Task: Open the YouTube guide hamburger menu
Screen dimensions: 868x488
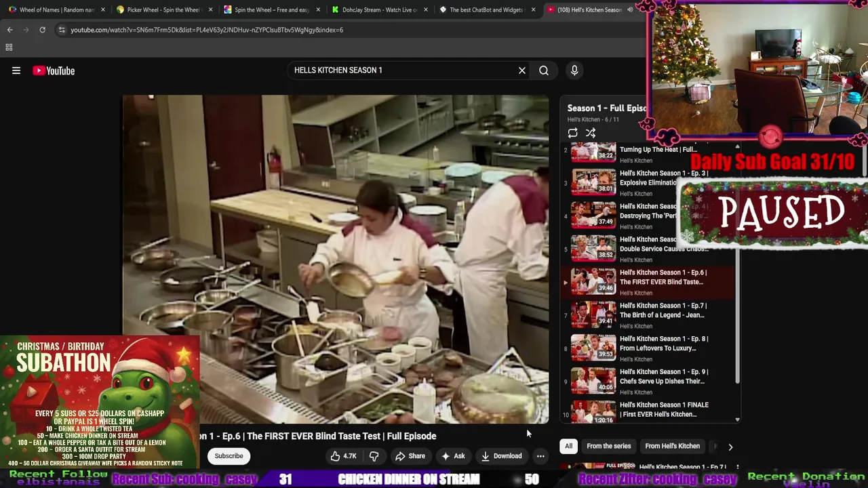Action: click(16, 70)
